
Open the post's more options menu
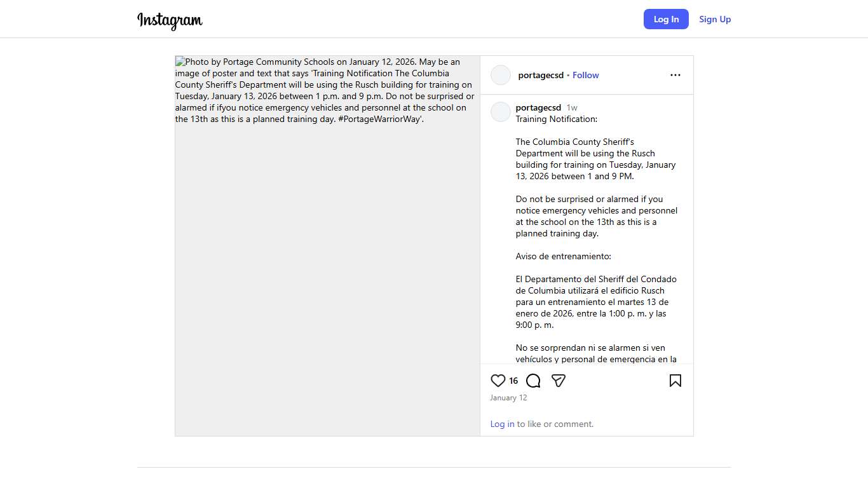coord(675,75)
